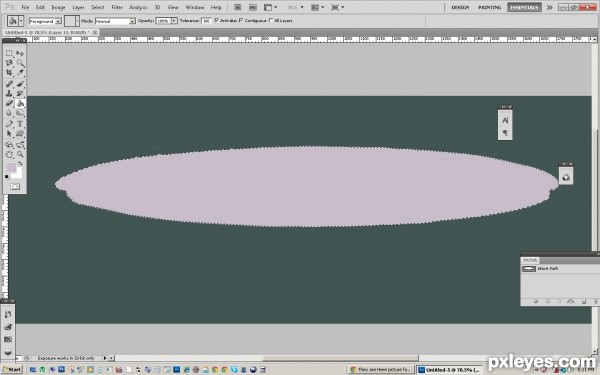Select the Rectangular Marquee tool

click(9, 53)
